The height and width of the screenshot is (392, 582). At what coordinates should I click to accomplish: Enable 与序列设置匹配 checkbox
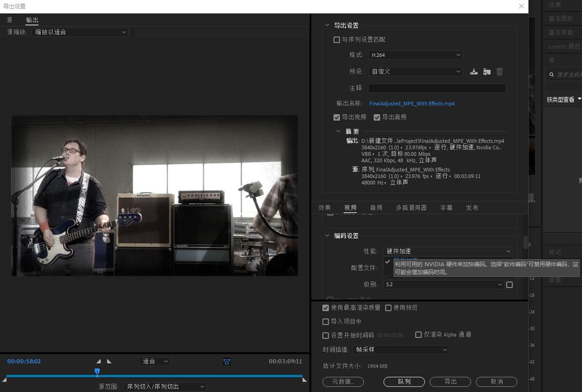[337, 40]
